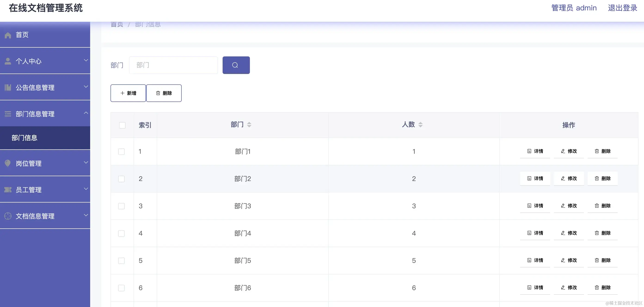Expand the 员工管理 menu chevron
Screen dimensions: 644x307
[86, 189]
